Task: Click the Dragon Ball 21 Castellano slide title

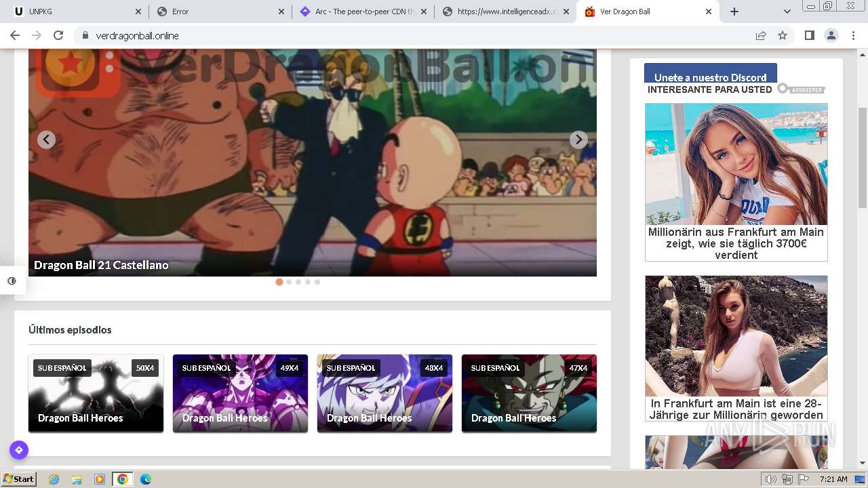Action: [x=101, y=265]
